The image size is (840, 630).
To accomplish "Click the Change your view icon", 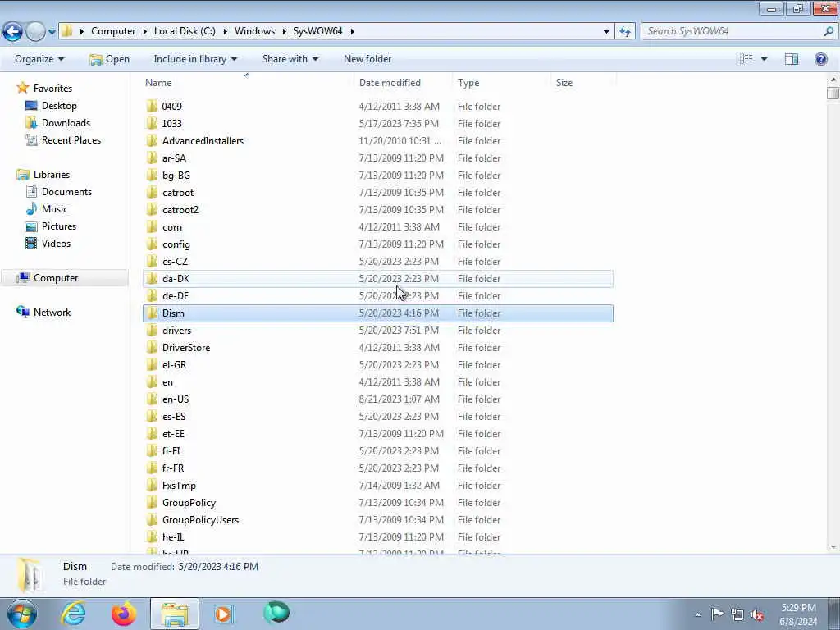I will pyautogui.click(x=746, y=59).
